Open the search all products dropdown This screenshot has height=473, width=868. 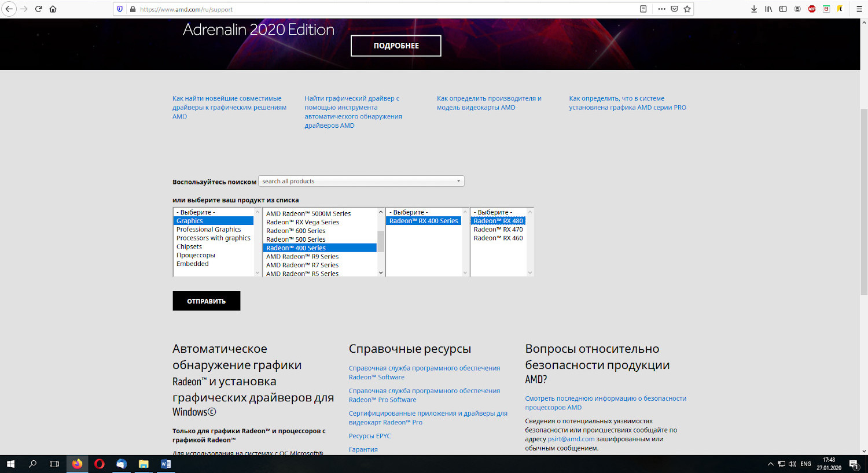click(x=361, y=181)
